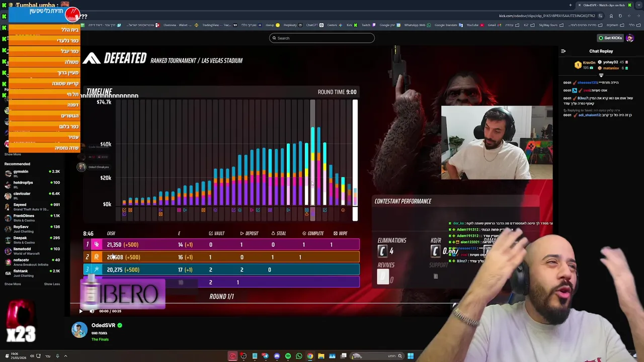This screenshot has height=362, width=644.
Task: Open the SkyWay Tours bookmarks folder
Action: pyautogui.click(x=551, y=25)
